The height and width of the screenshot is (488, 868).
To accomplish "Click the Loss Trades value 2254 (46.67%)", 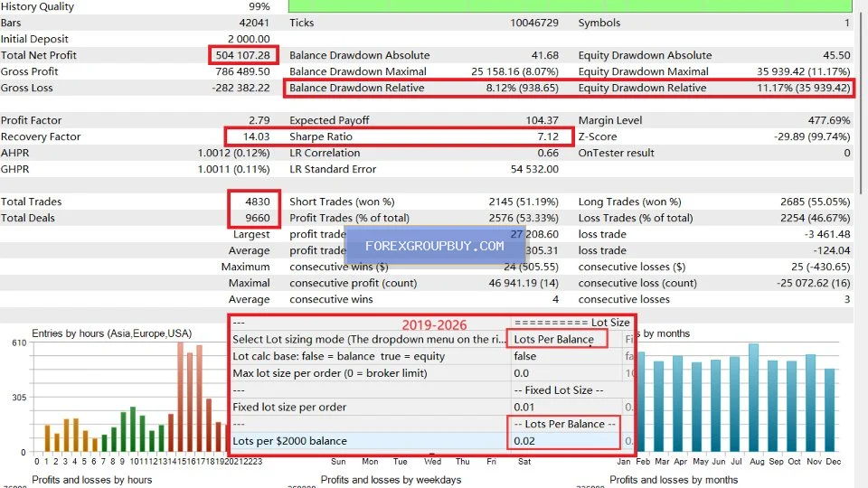I will tap(816, 218).
